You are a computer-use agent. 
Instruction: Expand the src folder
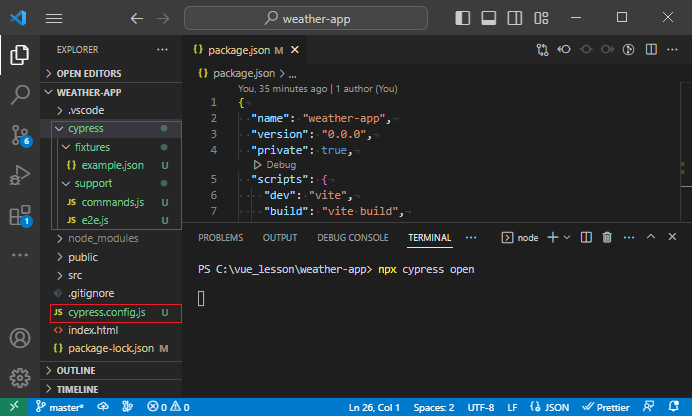pyautogui.click(x=111, y=275)
